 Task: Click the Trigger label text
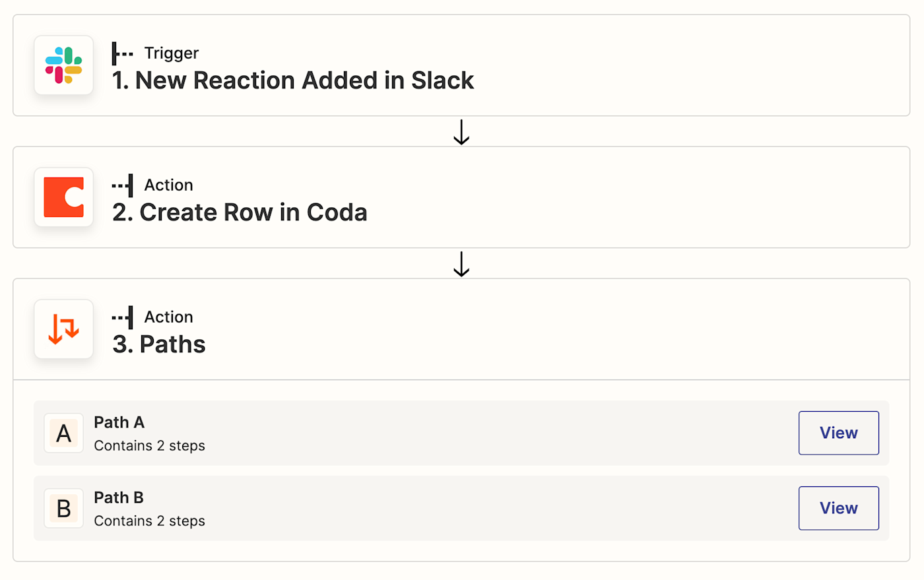(172, 53)
